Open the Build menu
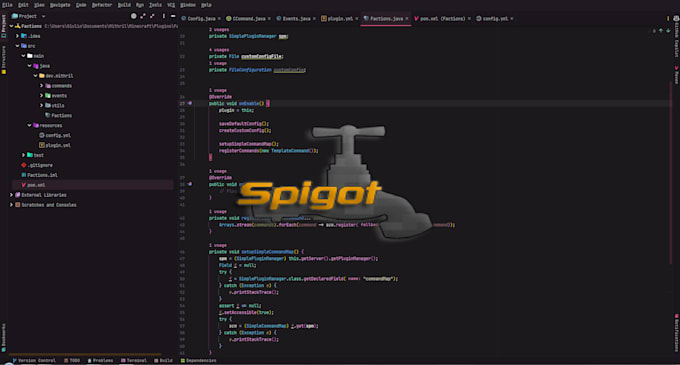The image size is (680, 365). (x=124, y=5)
